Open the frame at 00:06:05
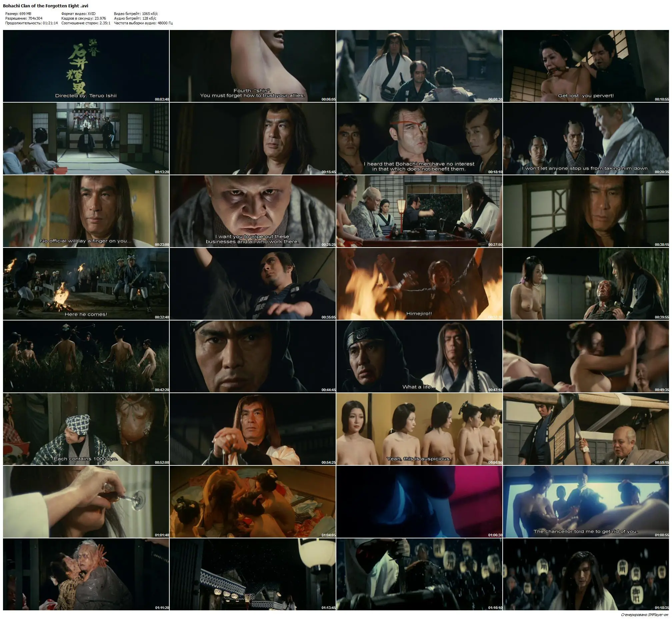This screenshot has width=672, height=620. tap(252, 66)
